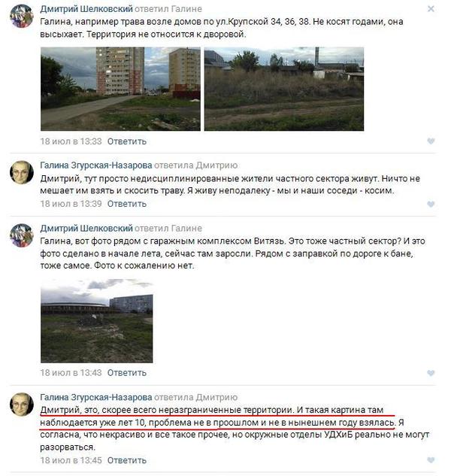Click Ответить under 13:45 comment
Viewport: 451px width, 476px height.
[x=127, y=460]
